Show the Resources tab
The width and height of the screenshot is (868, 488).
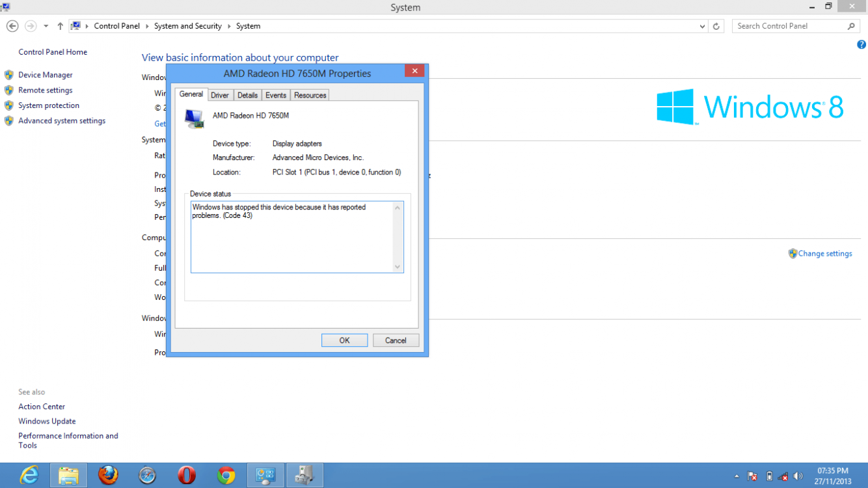310,95
